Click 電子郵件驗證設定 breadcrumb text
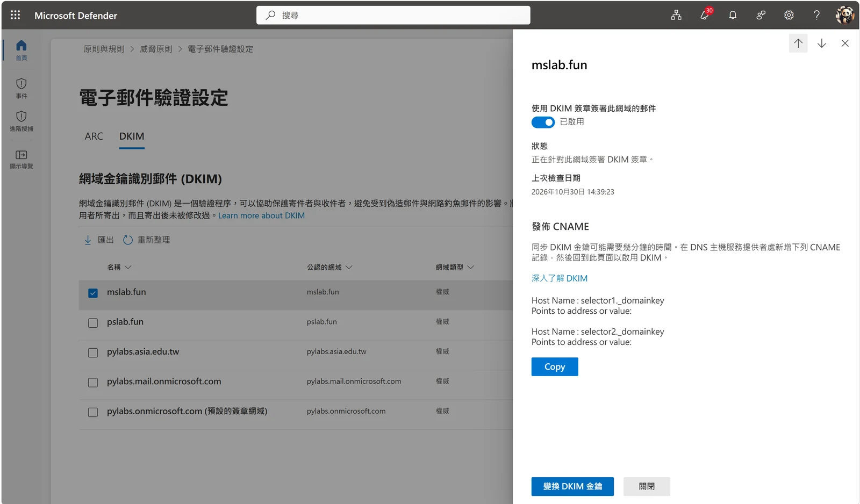Viewport: 860px width, 504px height. pyautogui.click(x=220, y=49)
